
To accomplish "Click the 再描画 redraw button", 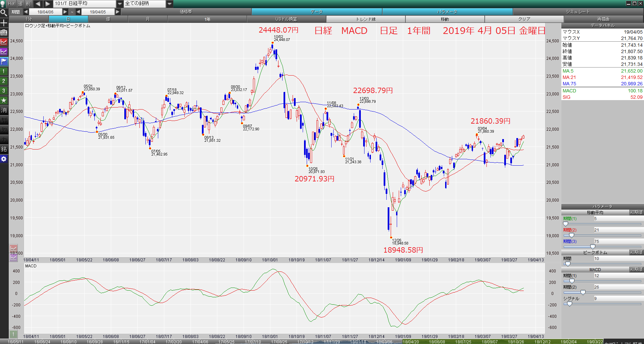I will click(604, 19).
